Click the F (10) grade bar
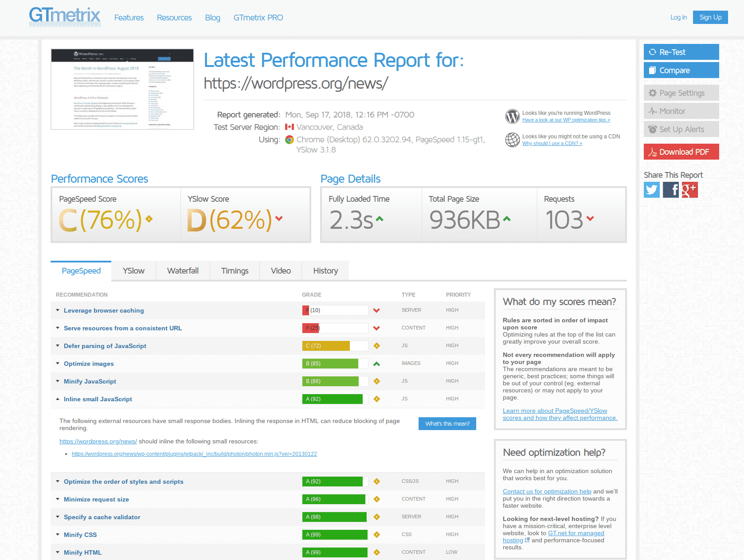 click(335, 310)
